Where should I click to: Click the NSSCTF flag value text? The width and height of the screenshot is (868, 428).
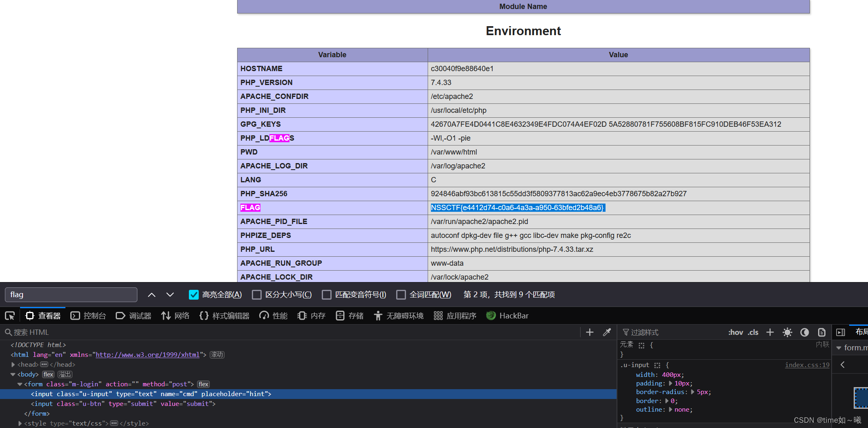(x=517, y=208)
